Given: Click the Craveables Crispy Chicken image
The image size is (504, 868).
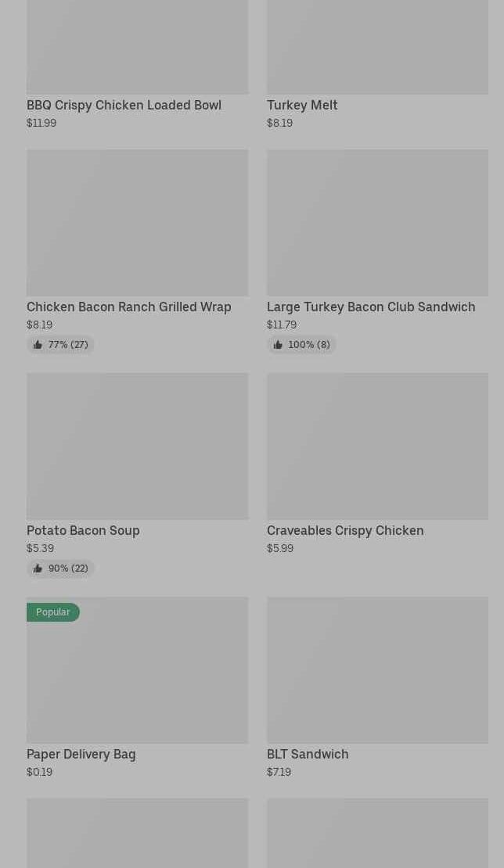Looking at the screenshot, I should coord(377,447).
